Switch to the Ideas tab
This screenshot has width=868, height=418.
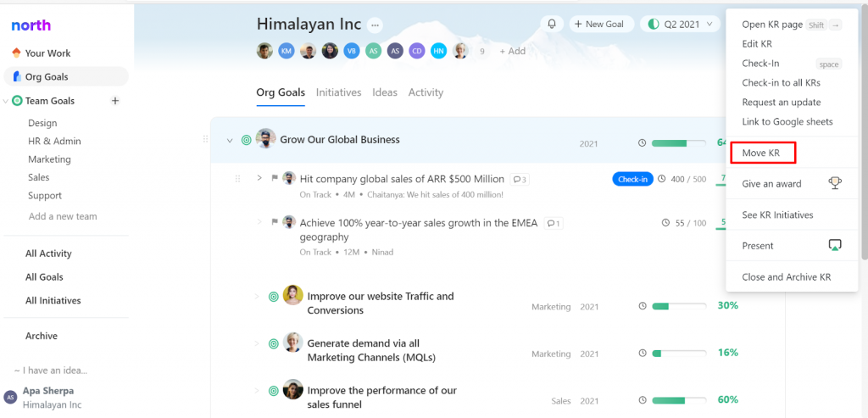[x=385, y=92]
